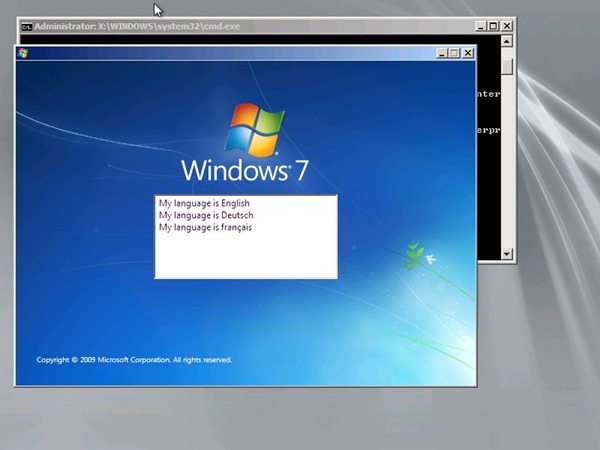
Task: Minimize the cmd.exe Administrator window
Action: 481,26
